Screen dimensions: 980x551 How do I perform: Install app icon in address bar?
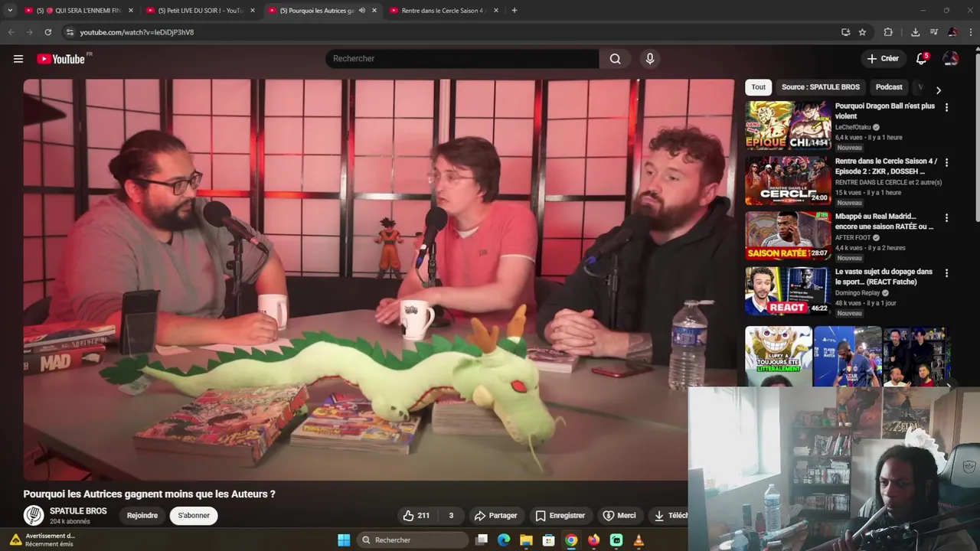(845, 32)
